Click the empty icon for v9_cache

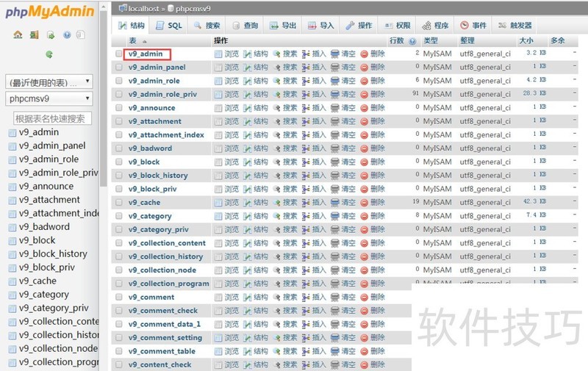click(x=335, y=202)
